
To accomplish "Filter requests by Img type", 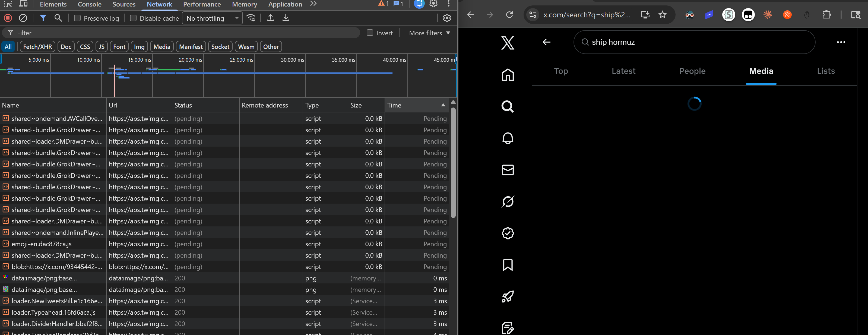I will [x=139, y=47].
